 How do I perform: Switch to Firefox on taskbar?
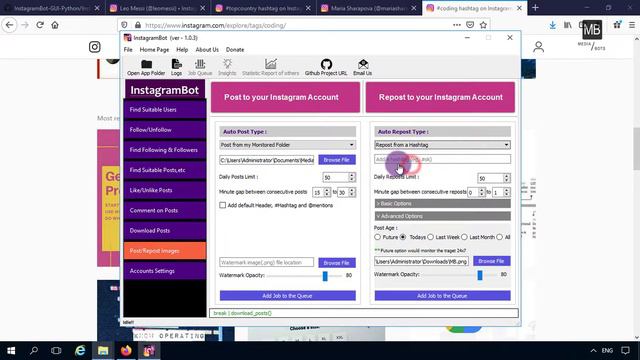[126, 351]
